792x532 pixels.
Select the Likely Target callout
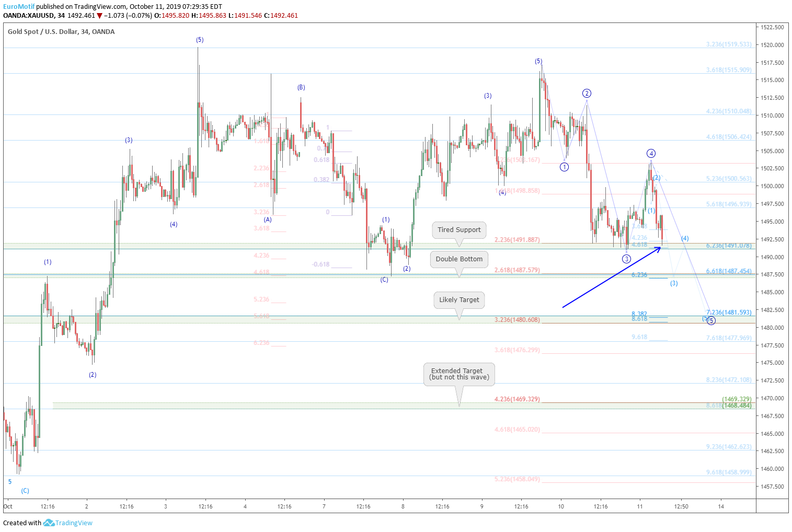tap(459, 299)
